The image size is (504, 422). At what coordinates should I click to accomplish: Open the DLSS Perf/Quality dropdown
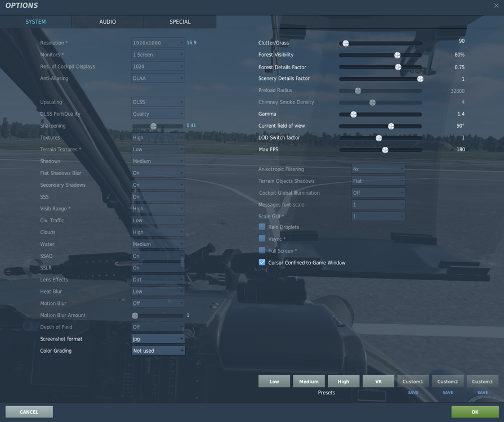click(x=158, y=114)
